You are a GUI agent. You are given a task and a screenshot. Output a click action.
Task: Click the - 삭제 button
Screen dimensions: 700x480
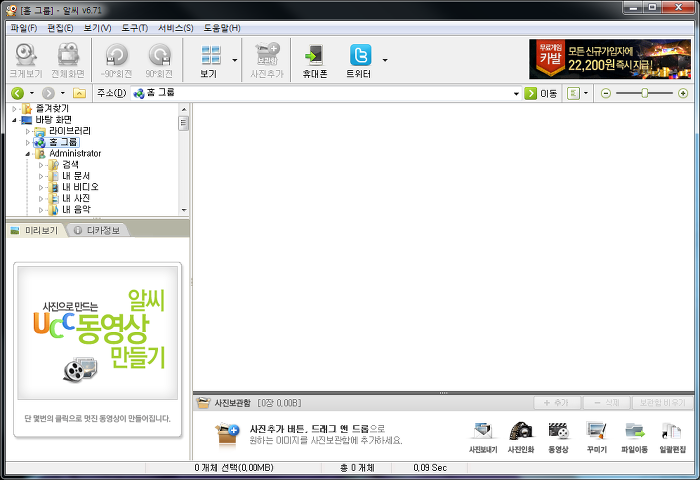point(606,403)
